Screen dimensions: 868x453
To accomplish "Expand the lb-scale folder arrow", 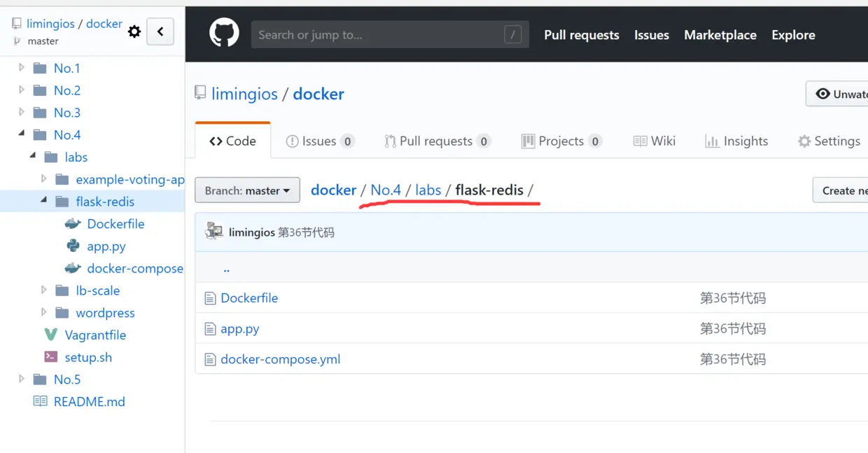I will 44,290.
